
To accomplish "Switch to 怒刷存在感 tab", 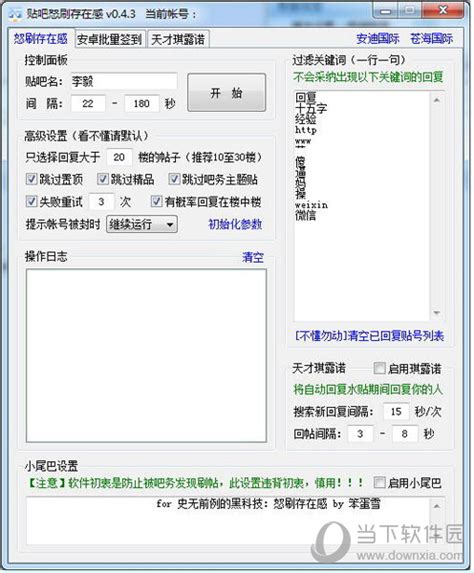I will (41, 38).
